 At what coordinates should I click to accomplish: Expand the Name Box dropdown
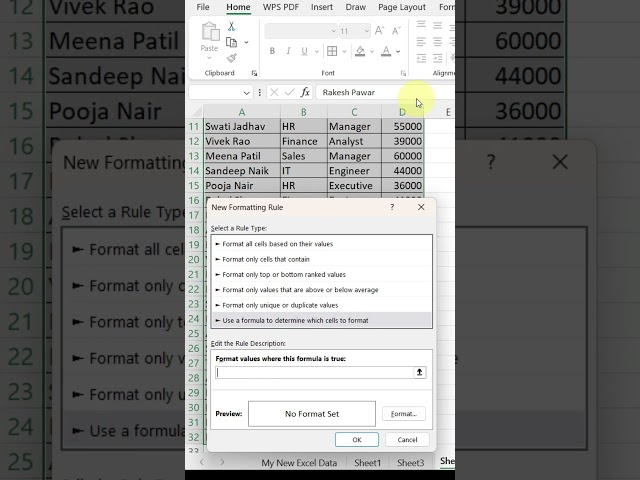tap(247, 93)
